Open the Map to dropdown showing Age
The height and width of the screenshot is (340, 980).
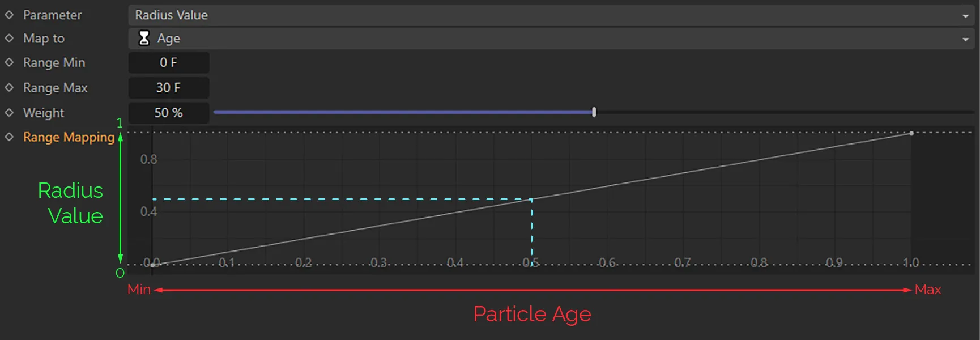[x=551, y=39]
